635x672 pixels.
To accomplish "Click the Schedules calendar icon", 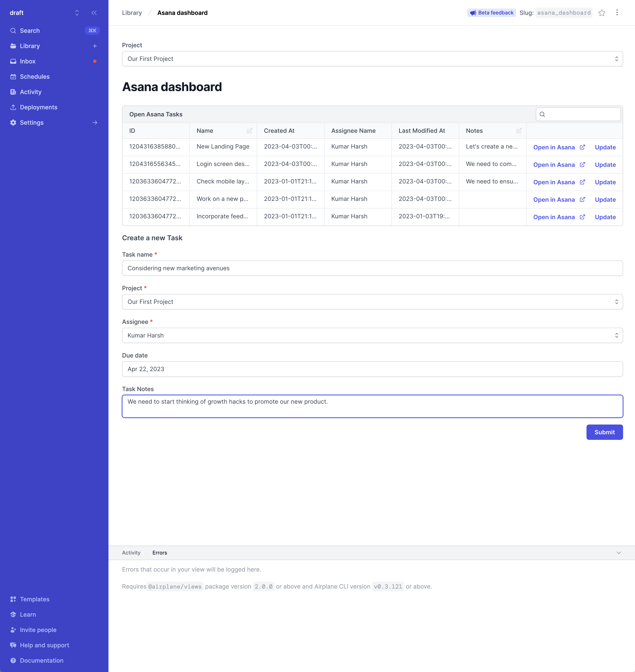I will point(13,77).
